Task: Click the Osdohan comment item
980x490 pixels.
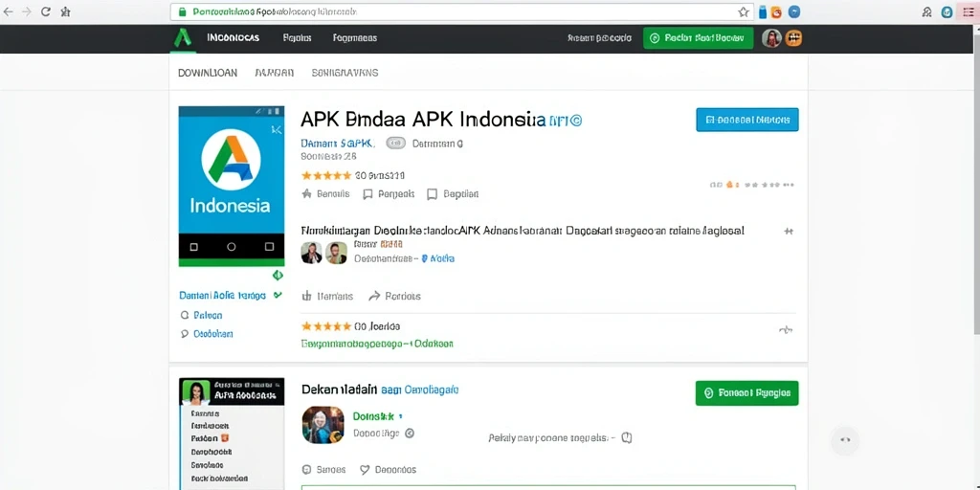Action: (x=207, y=334)
